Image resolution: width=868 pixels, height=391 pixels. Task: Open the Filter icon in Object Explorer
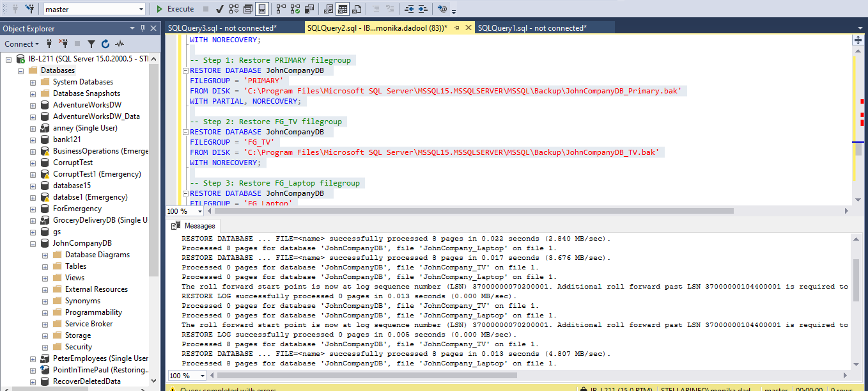(x=91, y=44)
